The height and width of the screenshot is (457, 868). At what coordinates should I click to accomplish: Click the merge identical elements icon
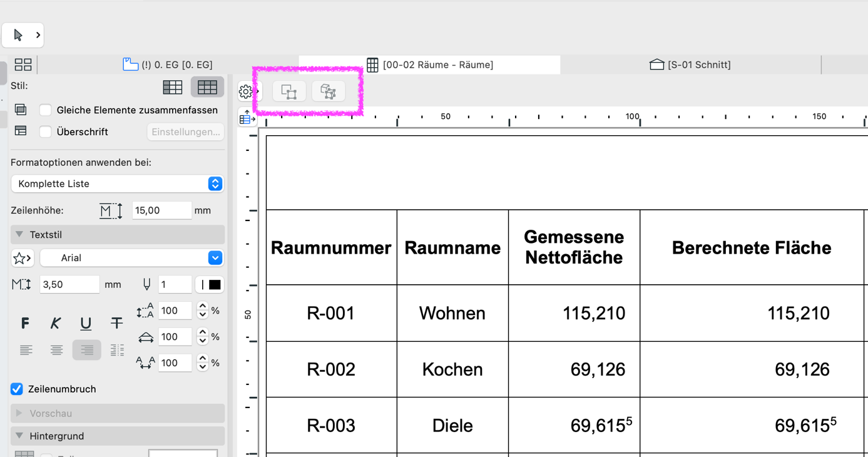point(21,110)
